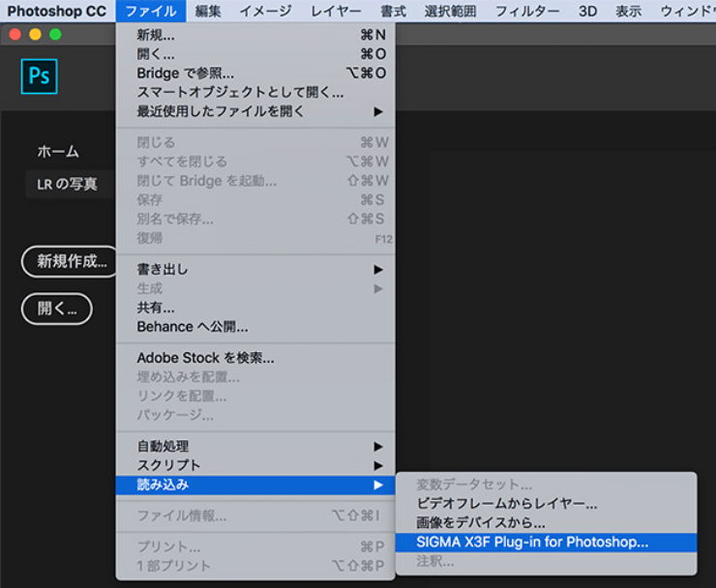Open the イメージ menu

266,11
